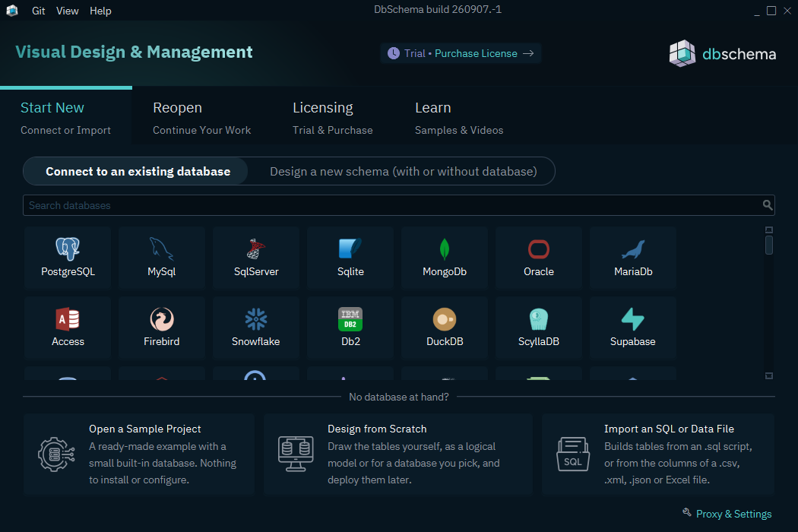This screenshot has height=532, width=798.
Task: Choose the Firebird database icon
Action: (x=162, y=319)
